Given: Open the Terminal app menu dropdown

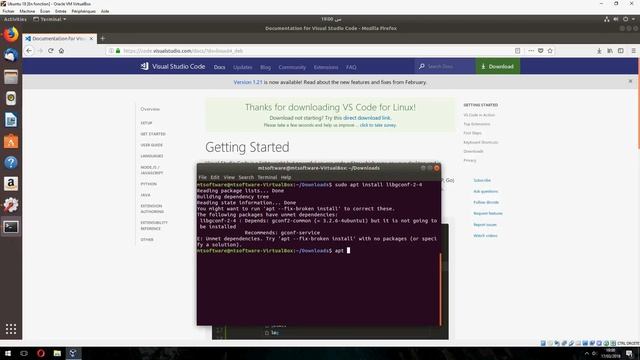Looking at the screenshot, I should [x=49, y=19].
